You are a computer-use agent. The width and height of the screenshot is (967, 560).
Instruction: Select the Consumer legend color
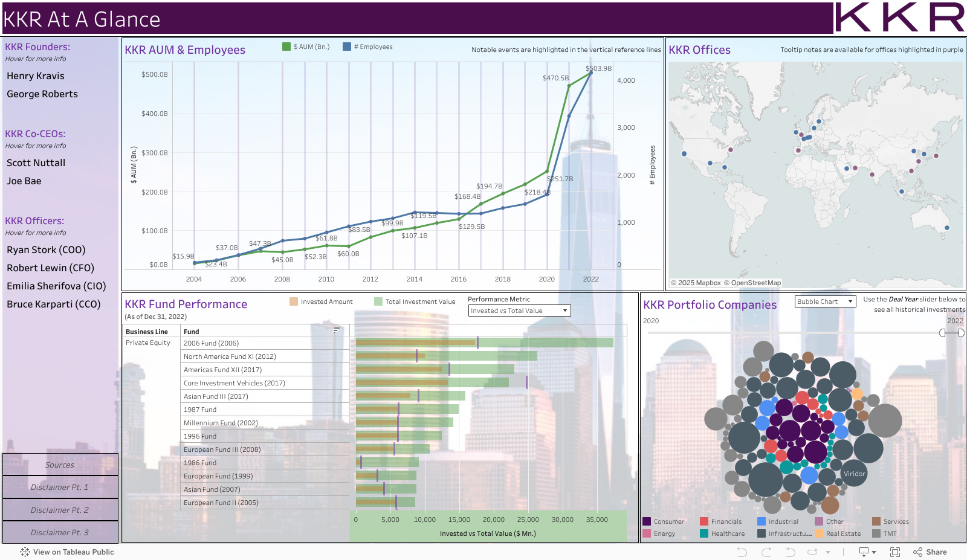(x=647, y=521)
